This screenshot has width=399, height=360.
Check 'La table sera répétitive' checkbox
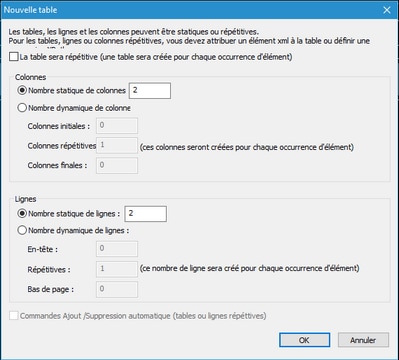14,57
